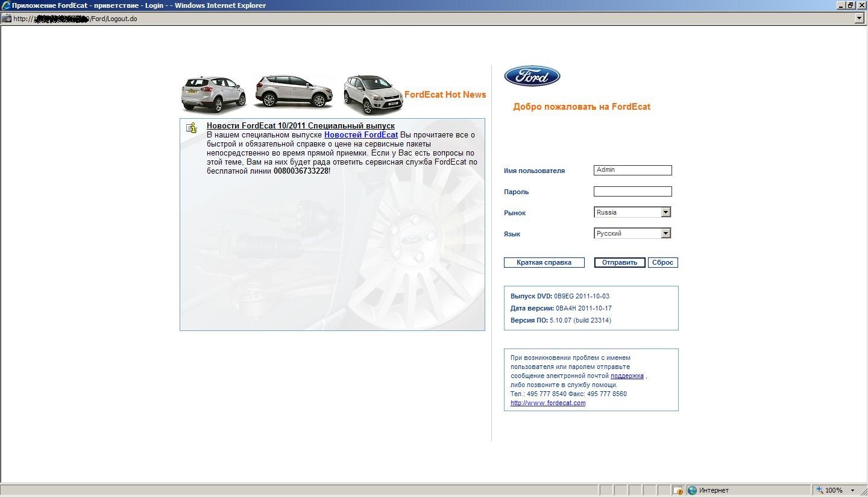Viewport: 868px width, 498px height.
Task: Focus the Пароль password field
Action: (632, 191)
